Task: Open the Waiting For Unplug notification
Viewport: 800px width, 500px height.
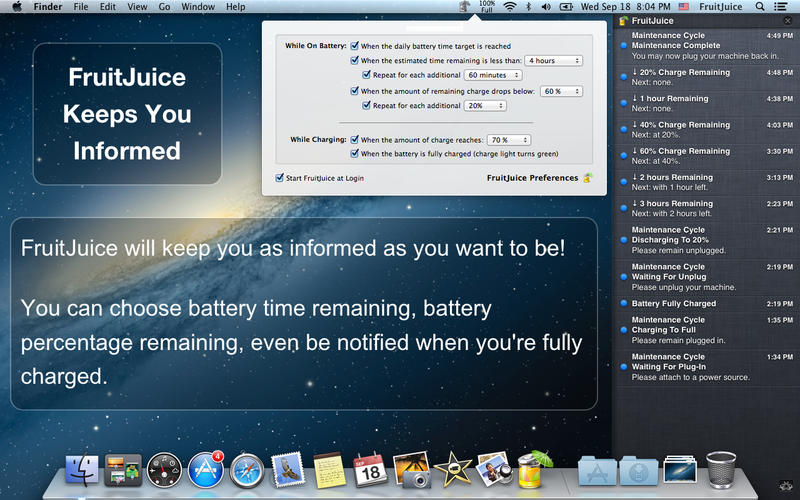Action: click(x=707, y=277)
